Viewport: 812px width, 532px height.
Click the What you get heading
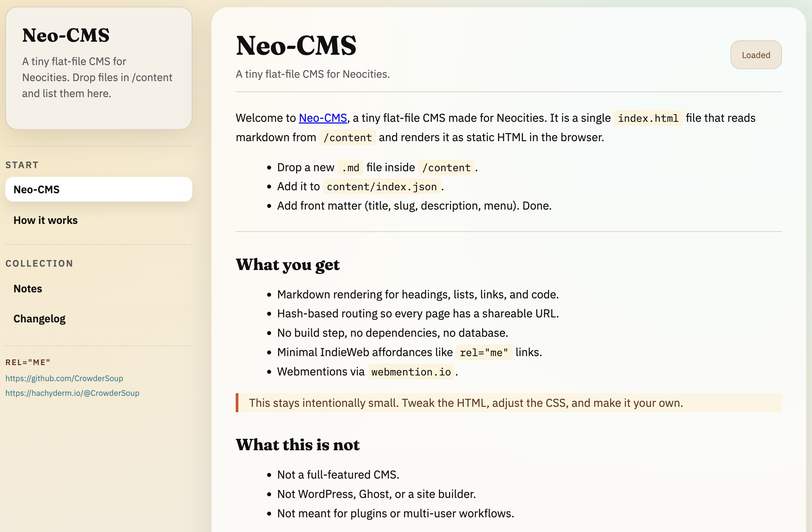287,265
